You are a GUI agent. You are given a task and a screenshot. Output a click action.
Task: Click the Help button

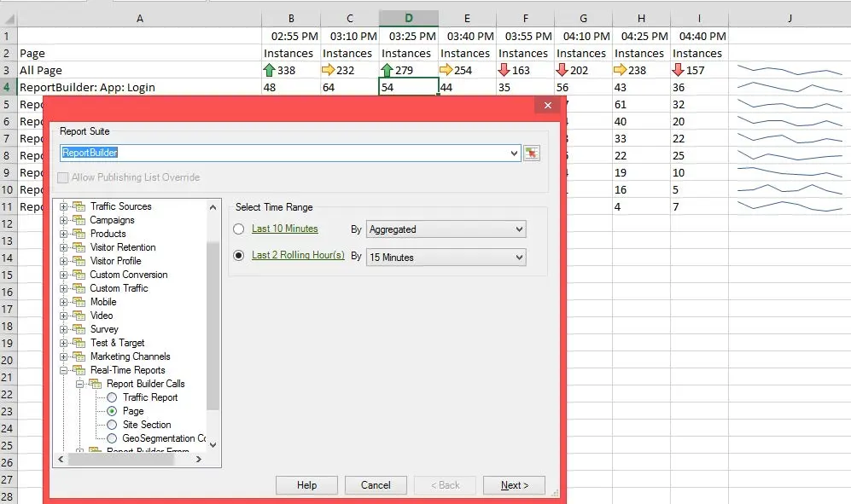306,484
